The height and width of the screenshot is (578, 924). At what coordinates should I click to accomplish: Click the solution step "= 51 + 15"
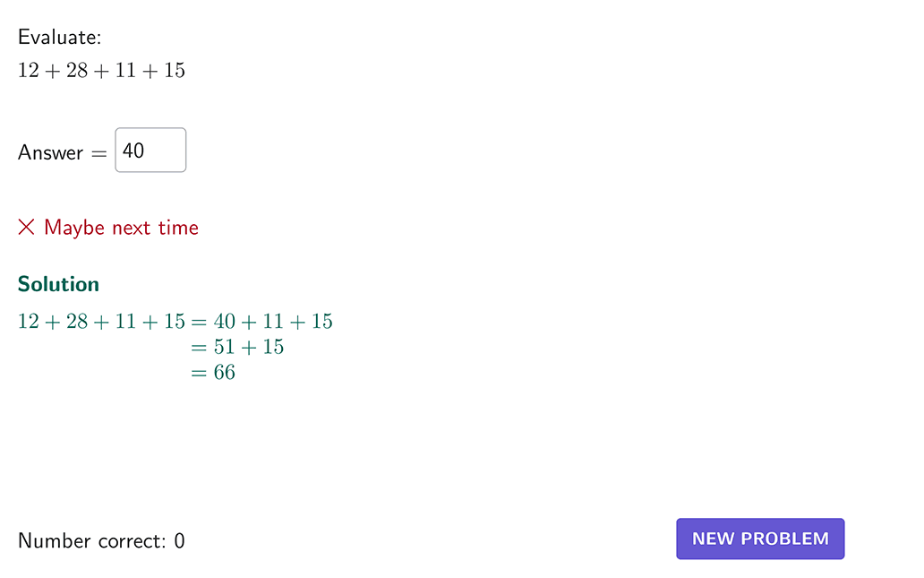click(x=237, y=347)
